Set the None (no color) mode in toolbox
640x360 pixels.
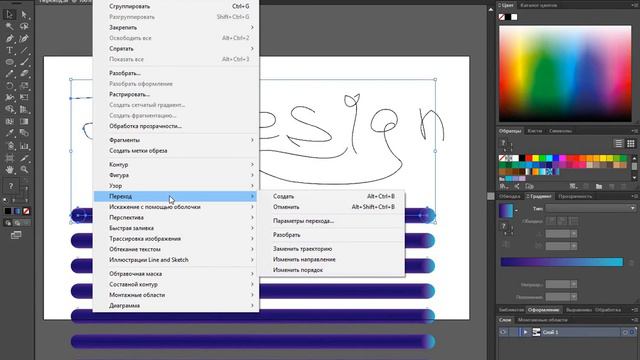[x=26, y=211]
